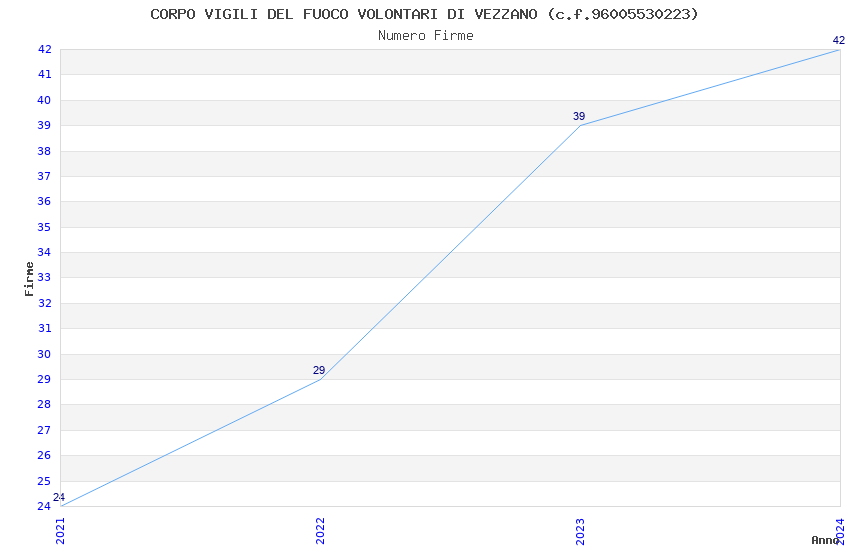This screenshot has height=550, width=850.
Task: Click the subtitle Numero Firme
Action: click(x=426, y=36)
